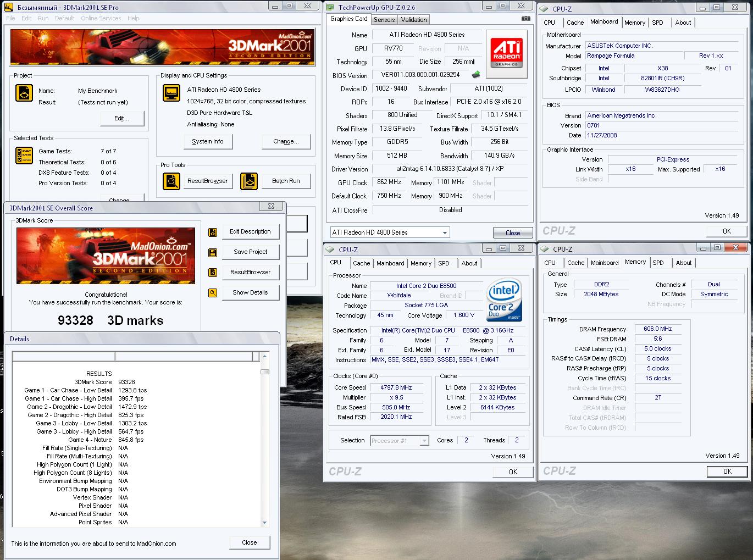
Task: Select the Mainboard tab in CPU-Z processor window
Action: pyautogui.click(x=390, y=263)
